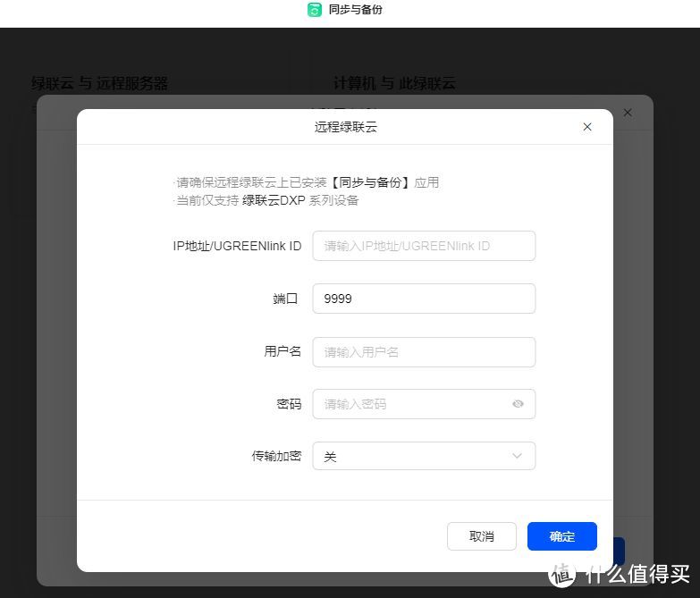The width and height of the screenshot is (700, 598).
Task: Confirm with the 确定 button
Action: point(562,536)
